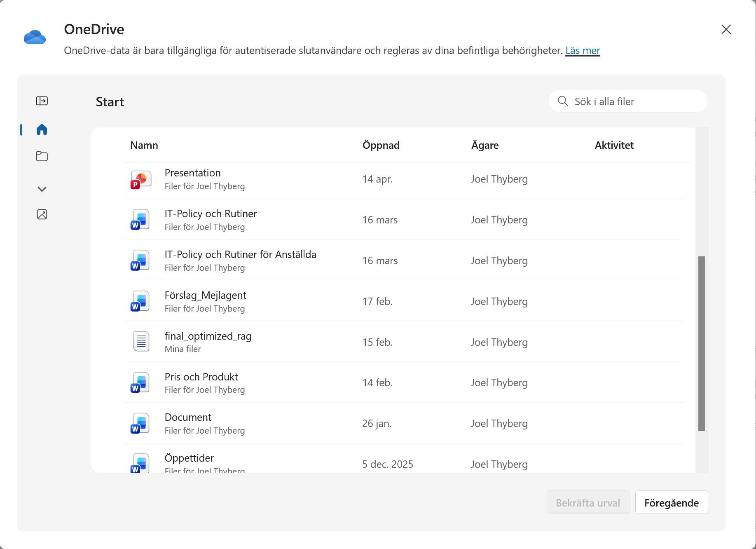Click the file list vertical scrollbar thumb

[702, 344]
